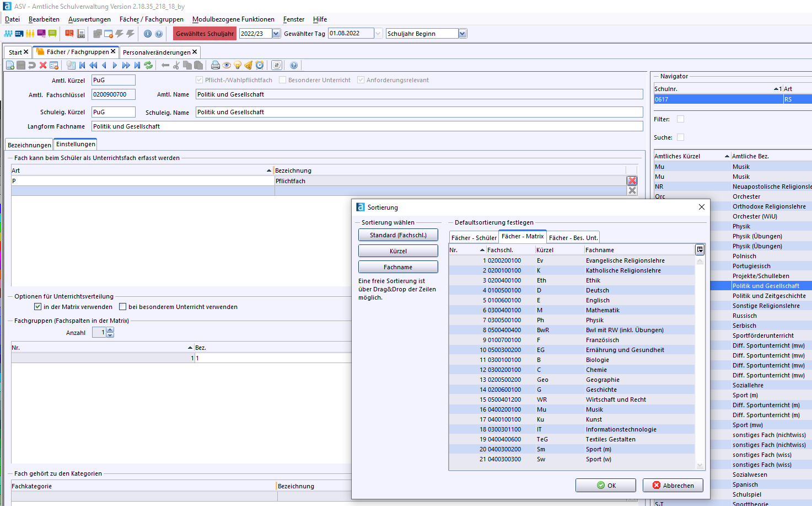812x506 pixels.
Task: Click Abbrechen to cancel sorting
Action: tap(673, 486)
